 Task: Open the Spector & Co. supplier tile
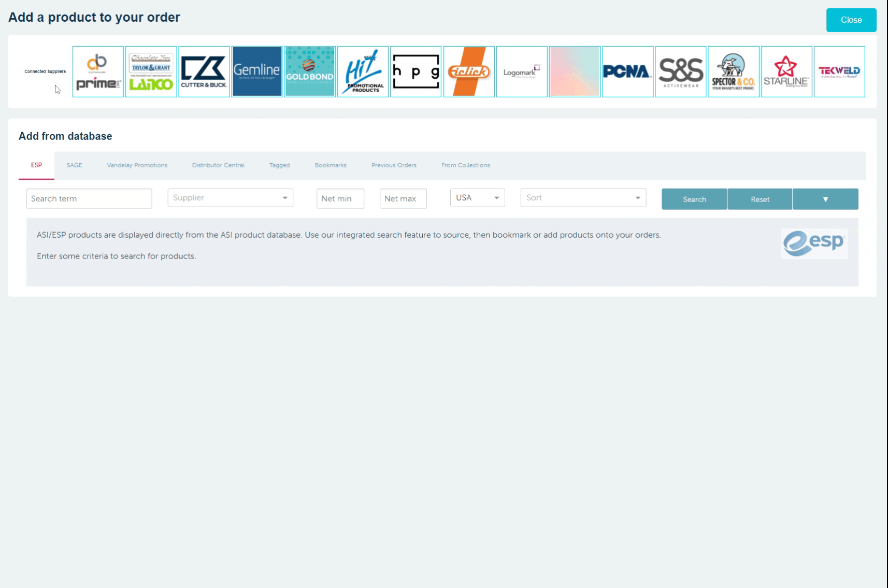tap(734, 71)
